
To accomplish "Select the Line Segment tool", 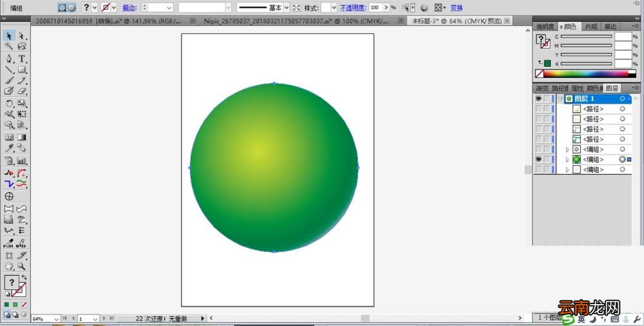I will (x=9, y=70).
